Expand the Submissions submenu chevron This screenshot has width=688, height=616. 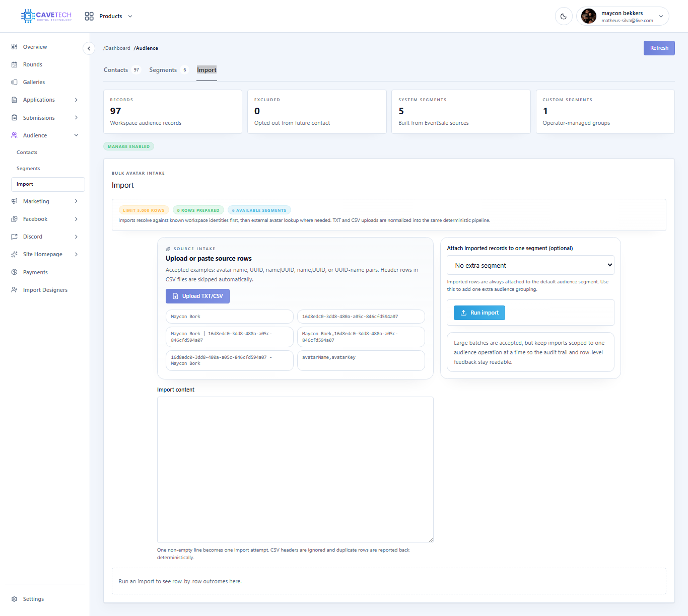(76, 118)
